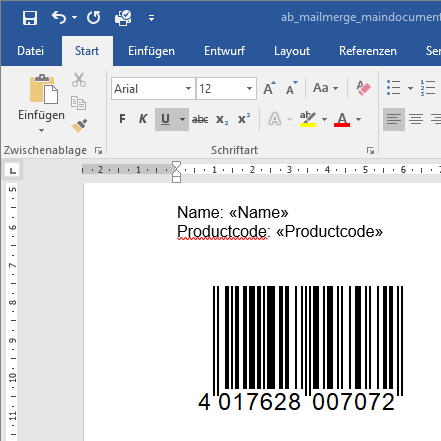Click into the Arial font name field
Image resolution: width=441 pixels, height=441 pixels.
point(147,89)
